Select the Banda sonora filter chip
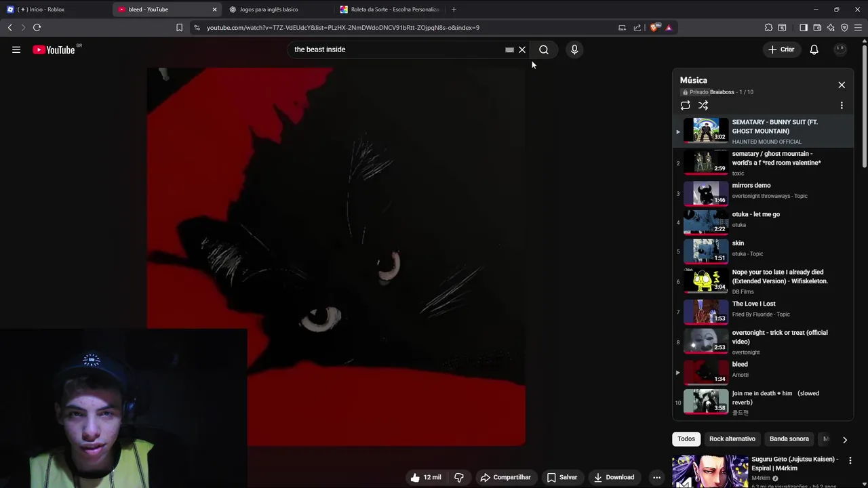The height and width of the screenshot is (488, 868). point(789,439)
